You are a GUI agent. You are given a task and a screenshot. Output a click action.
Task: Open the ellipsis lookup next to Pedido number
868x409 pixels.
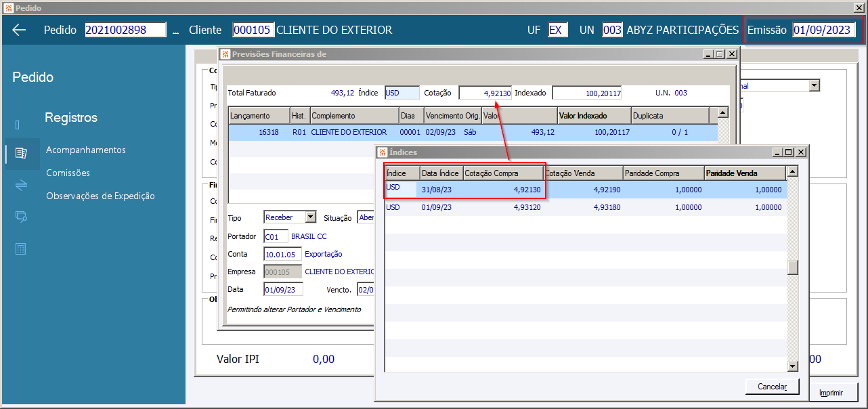(x=176, y=30)
